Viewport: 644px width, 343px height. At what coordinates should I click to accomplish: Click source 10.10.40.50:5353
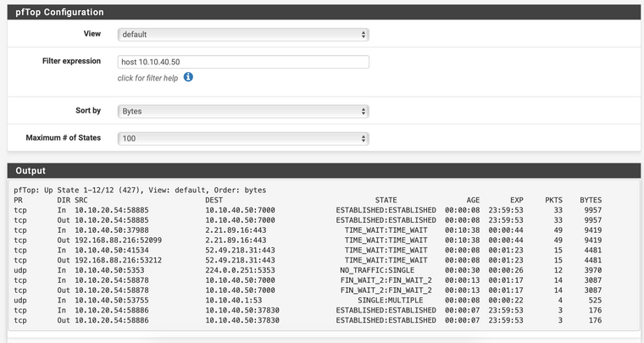click(x=109, y=270)
